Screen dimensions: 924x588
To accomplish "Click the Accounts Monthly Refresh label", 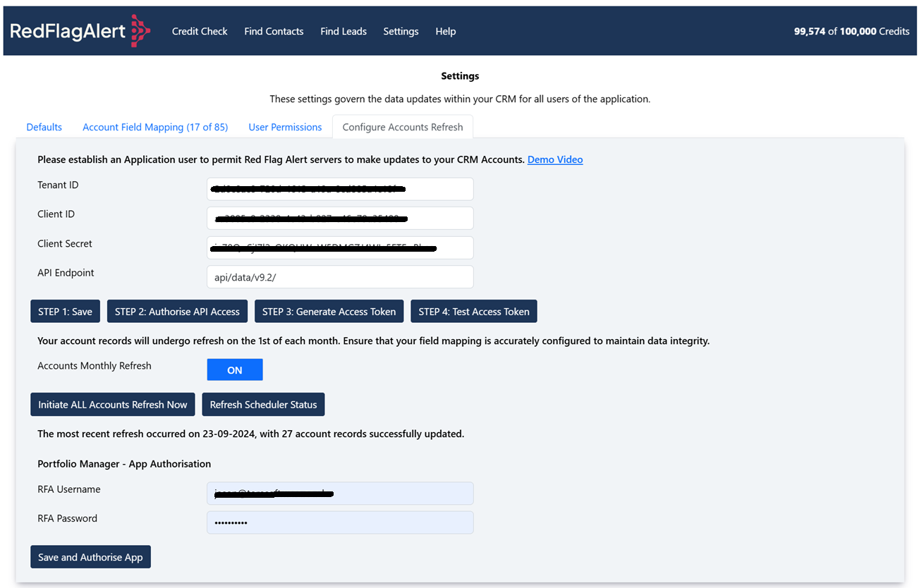I will click(95, 366).
